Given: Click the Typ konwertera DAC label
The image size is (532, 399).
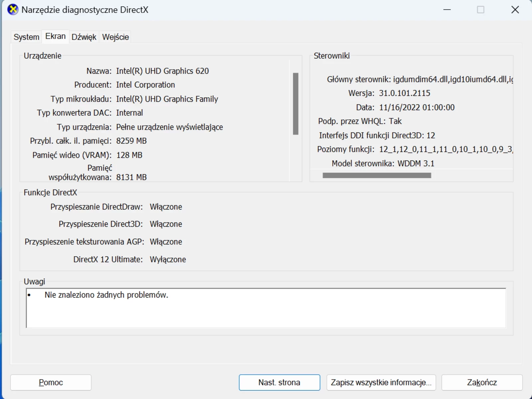Looking at the screenshot, I should pos(74,113).
